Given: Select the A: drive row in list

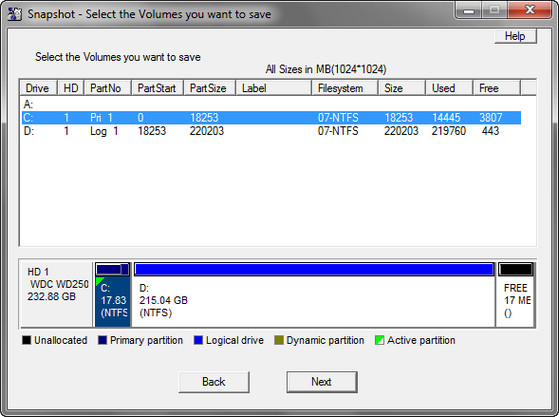Looking at the screenshot, I should [271, 104].
